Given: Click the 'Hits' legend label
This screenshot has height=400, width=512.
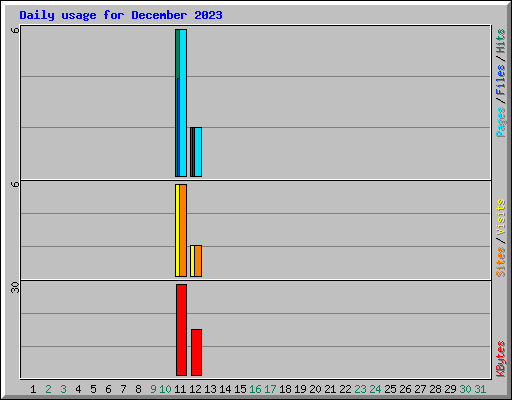Looking at the screenshot, I should [x=501, y=41].
